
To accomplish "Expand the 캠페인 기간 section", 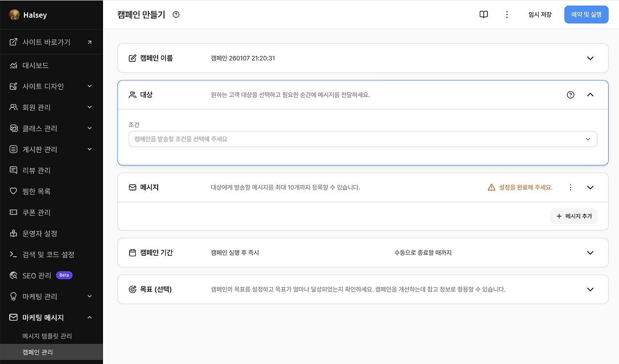I will coord(590,252).
